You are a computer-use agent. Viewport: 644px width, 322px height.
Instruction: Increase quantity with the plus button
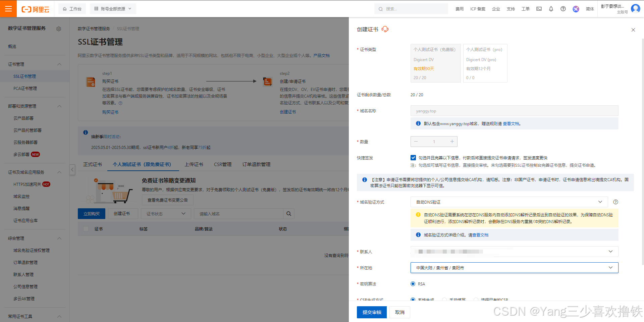[x=452, y=142]
